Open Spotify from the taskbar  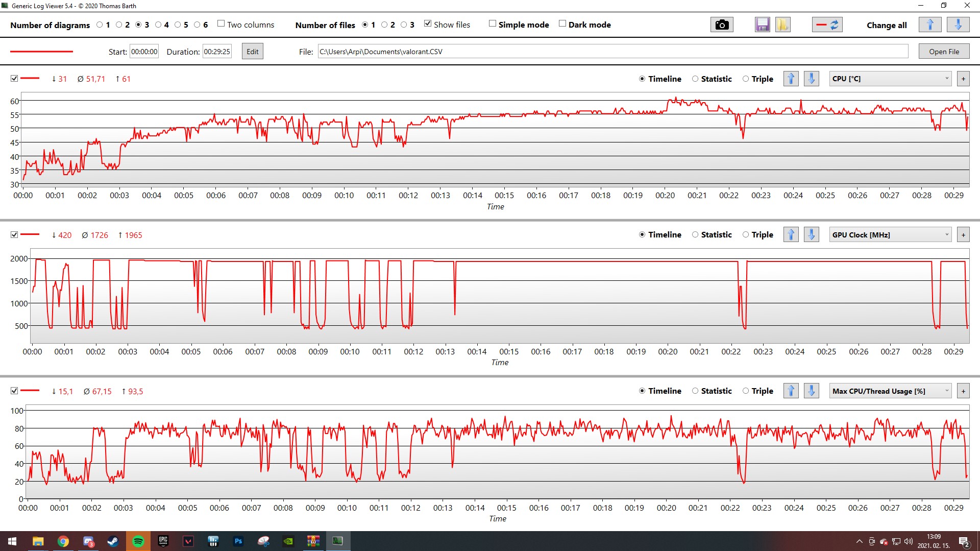click(138, 541)
